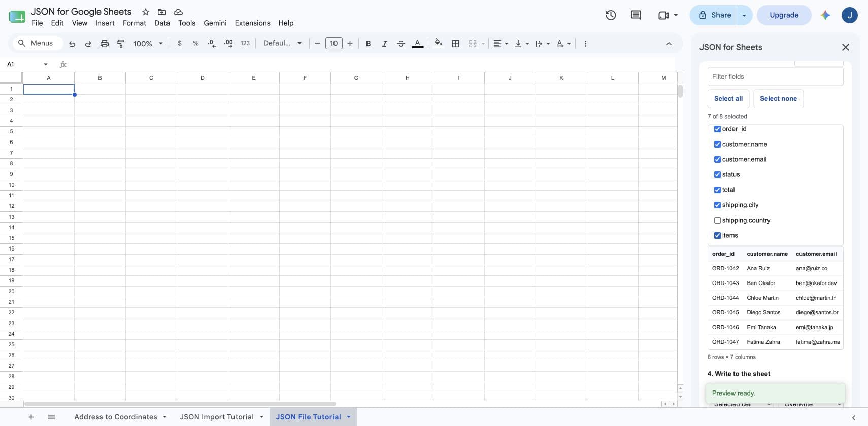This screenshot has width=868, height=426.
Task: Toggle strikethrough formatting
Action: pyautogui.click(x=401, y=44)
